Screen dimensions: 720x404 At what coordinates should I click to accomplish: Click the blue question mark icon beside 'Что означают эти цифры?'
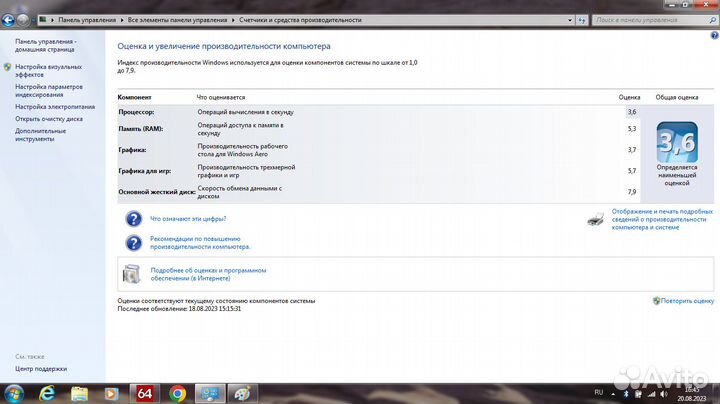click(133, 218)
